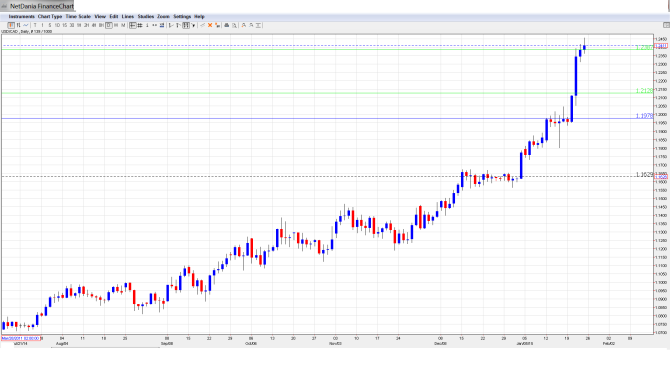The width and height of the screenshot is (670, 377).
Task: Click the delete all drawings icon
Action: point(217,26)
